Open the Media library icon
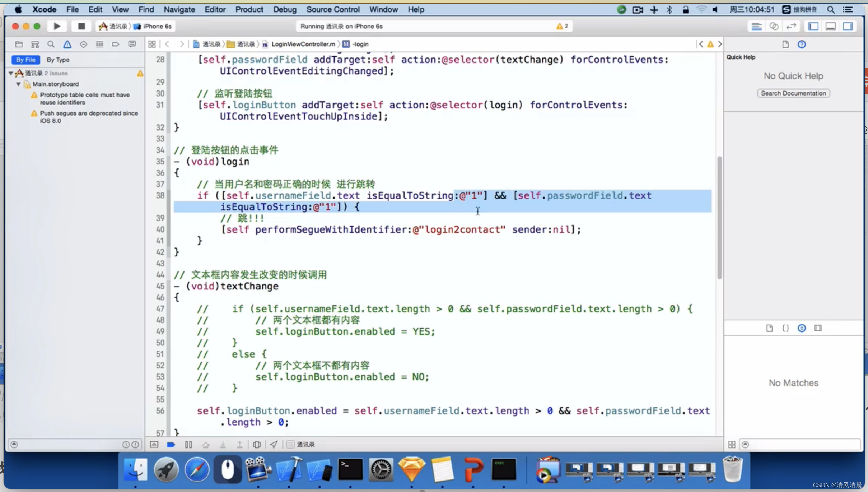Screen dimensions: 868x492 [x=818, y=328]
